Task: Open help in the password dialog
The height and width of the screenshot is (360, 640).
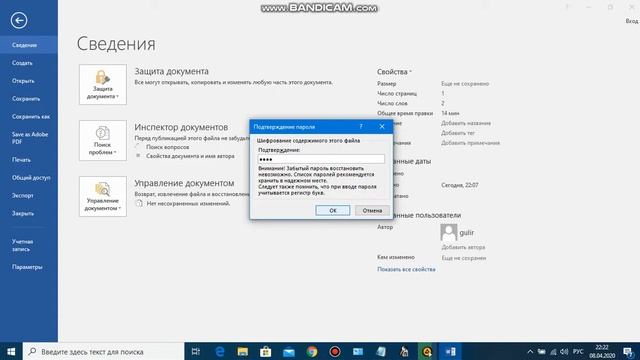Action: tap(361, 127)
